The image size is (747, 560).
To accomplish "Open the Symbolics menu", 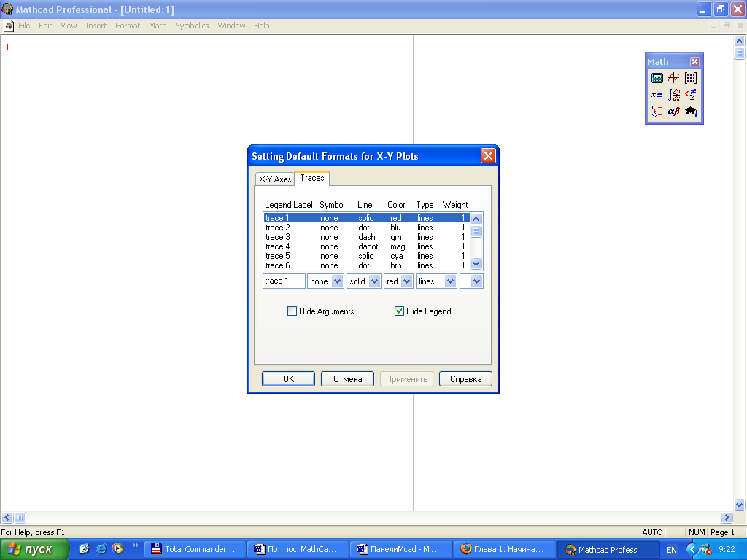I will 192,26.
